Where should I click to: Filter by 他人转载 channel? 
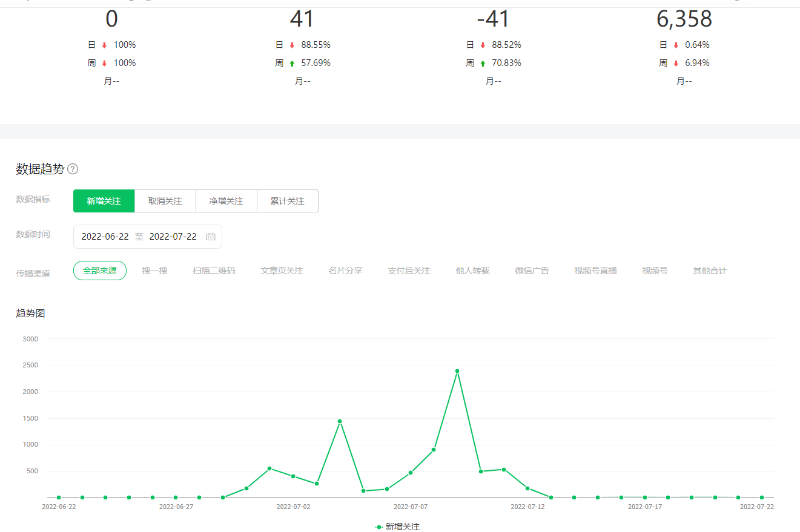pyautogui.click(x=472, y=271)
